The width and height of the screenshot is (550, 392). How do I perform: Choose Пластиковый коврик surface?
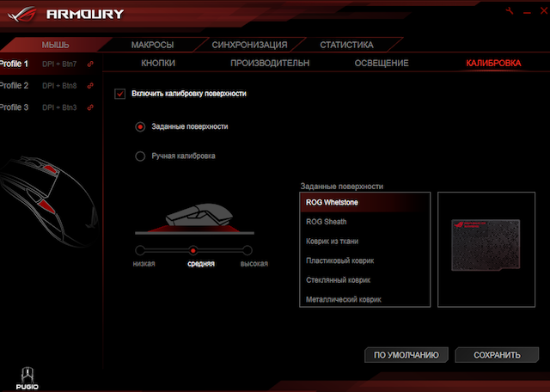tap(364, 260)
